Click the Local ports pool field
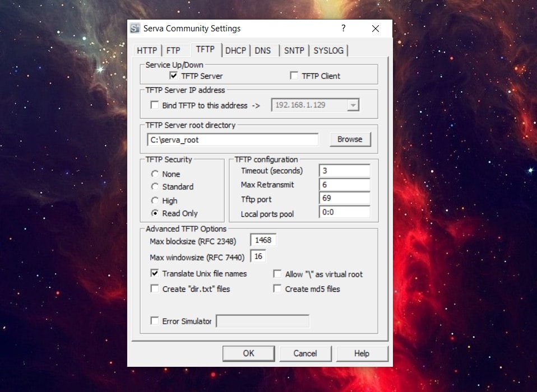Screen dimensions: 537x392 [x=345, y=212]
